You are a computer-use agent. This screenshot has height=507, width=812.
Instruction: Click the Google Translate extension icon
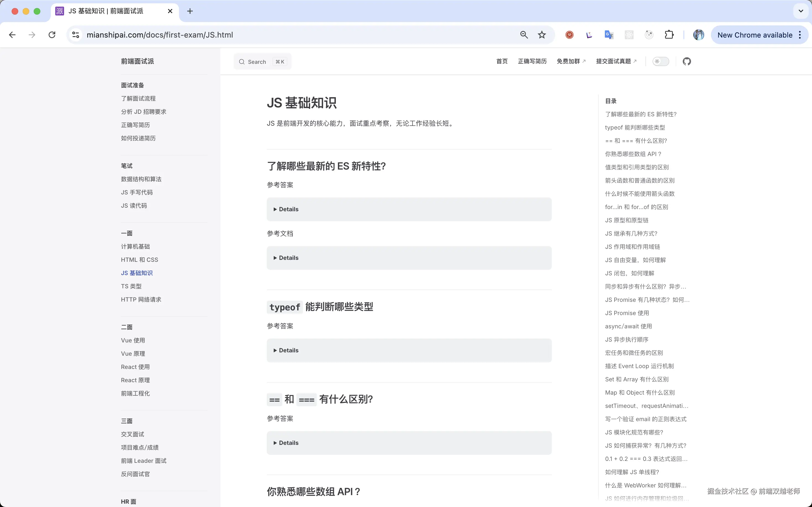pyautogui.click(x=608, y=35)
